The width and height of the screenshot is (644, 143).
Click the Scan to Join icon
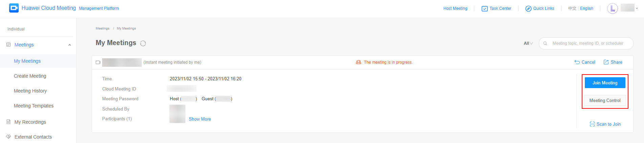click(592, 124)
